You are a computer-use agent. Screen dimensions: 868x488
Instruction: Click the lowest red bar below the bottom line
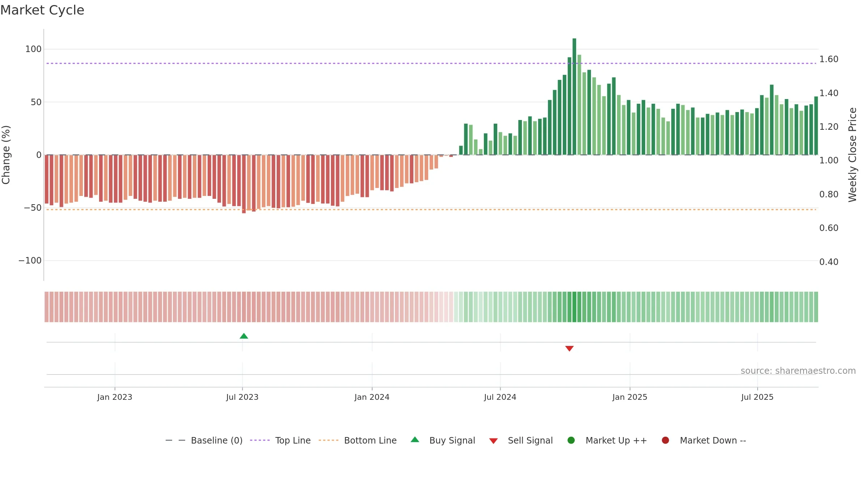point(244,184)
